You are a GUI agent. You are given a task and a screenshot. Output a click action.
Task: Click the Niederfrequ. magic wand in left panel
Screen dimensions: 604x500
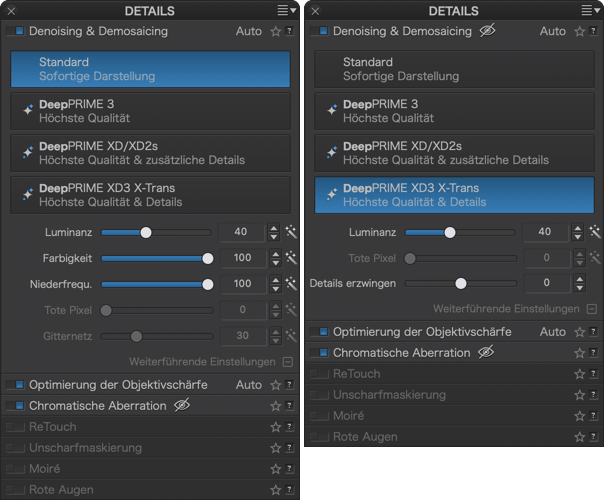(x=291, y=284)
